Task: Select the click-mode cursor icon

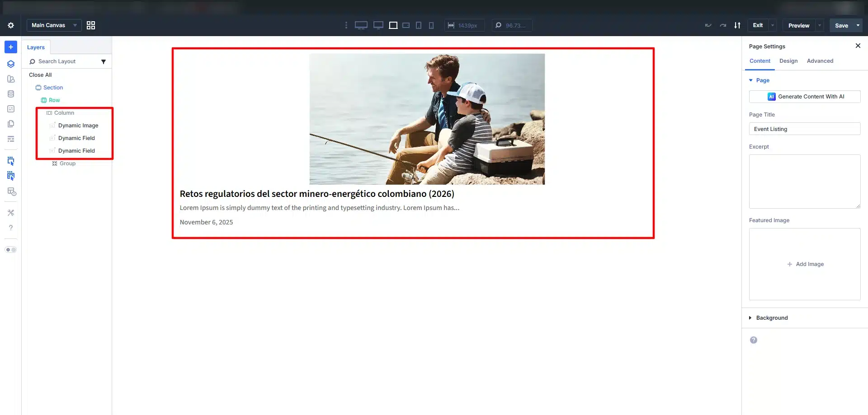Action: tap(11, 161)
